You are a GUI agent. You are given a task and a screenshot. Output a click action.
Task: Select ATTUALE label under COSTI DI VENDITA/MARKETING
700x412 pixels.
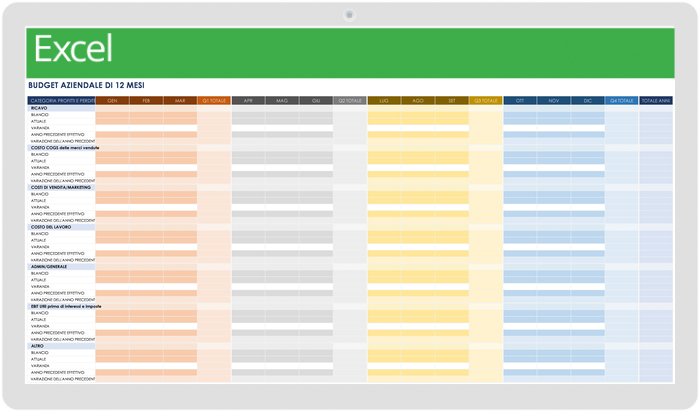38,201
